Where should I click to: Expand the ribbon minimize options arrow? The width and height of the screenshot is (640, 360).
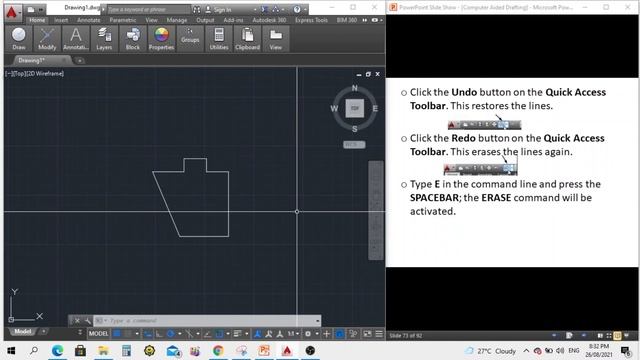[381, 20]
